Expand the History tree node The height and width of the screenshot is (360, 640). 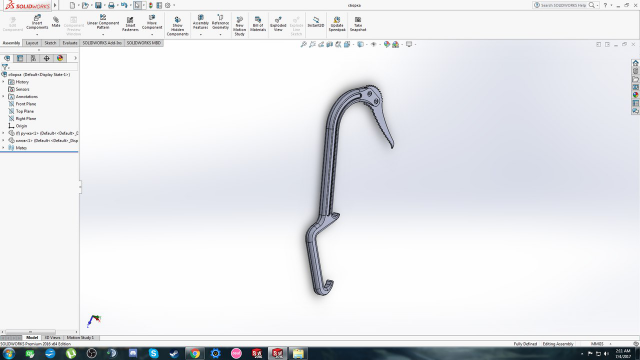[3, 82]
